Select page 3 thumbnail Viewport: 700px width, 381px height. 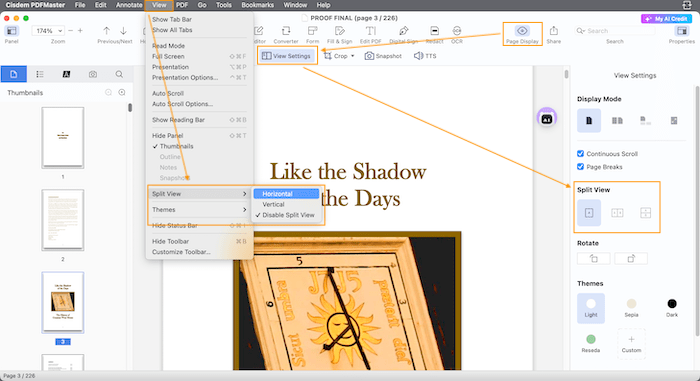(63, 302)
